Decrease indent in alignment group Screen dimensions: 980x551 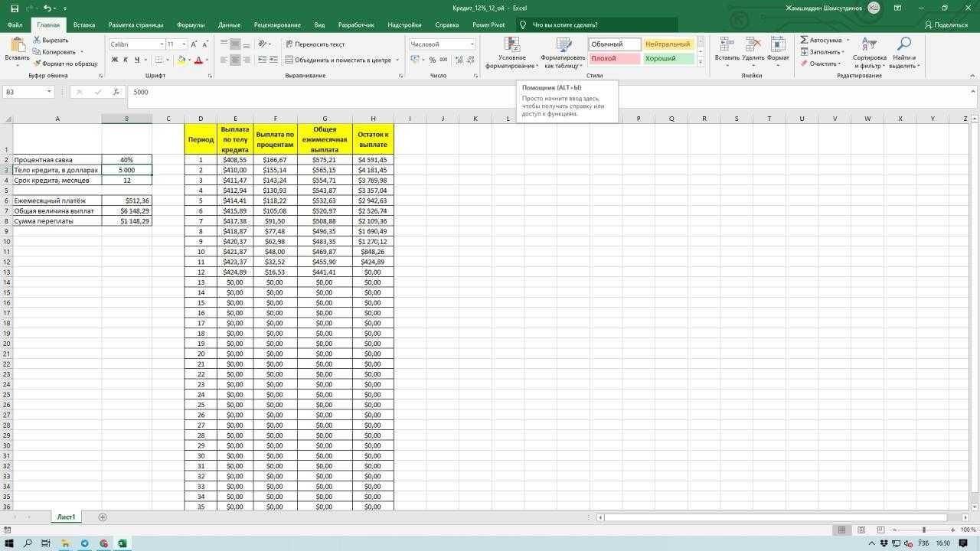[263, 60]
